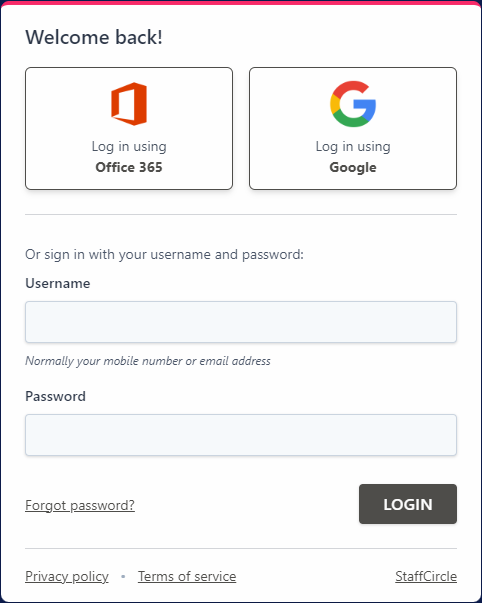Focus the Username input field

click(241, 322)
